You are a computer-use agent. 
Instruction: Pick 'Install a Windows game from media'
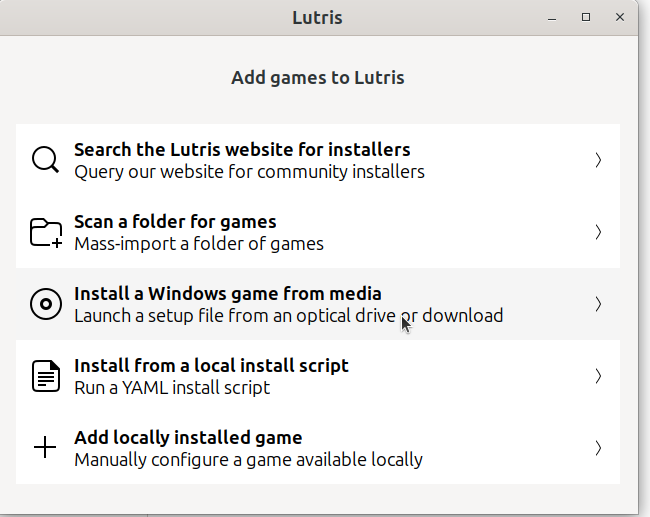[x=228, y=294]
